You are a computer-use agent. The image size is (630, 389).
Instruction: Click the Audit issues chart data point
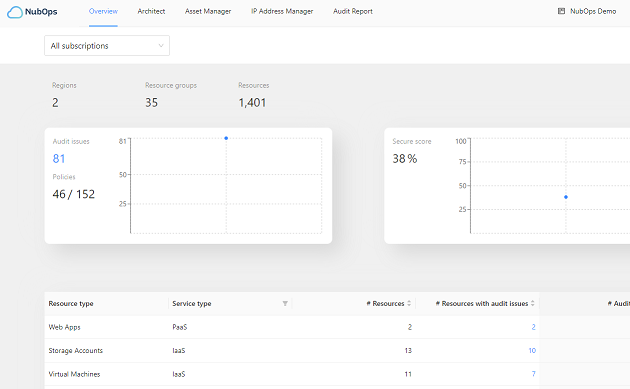[x=226, y=138]
